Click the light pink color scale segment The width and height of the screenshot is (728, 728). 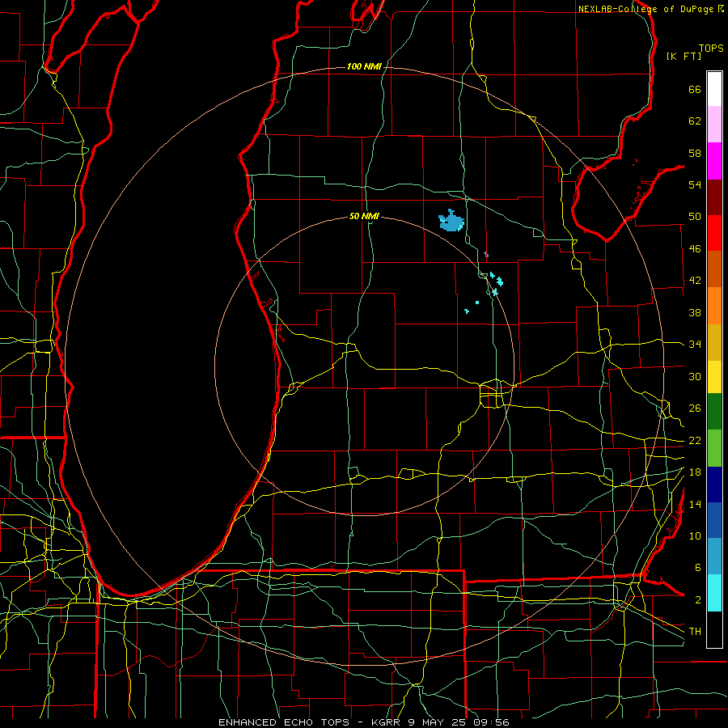pos(714,124)
